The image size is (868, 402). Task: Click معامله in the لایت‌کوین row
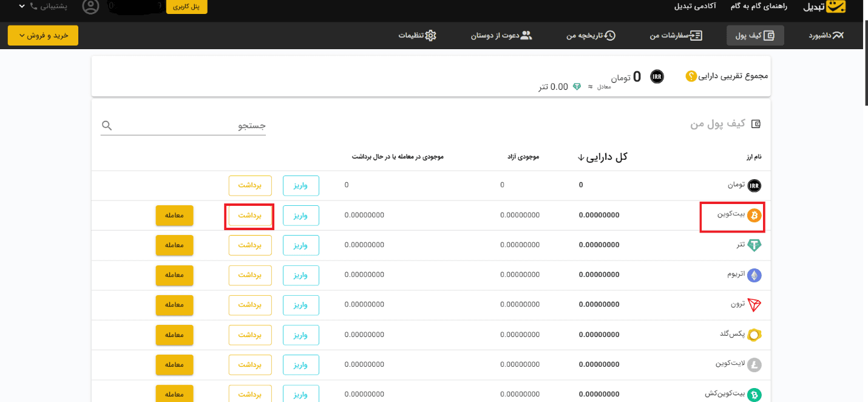pos(175,365)
